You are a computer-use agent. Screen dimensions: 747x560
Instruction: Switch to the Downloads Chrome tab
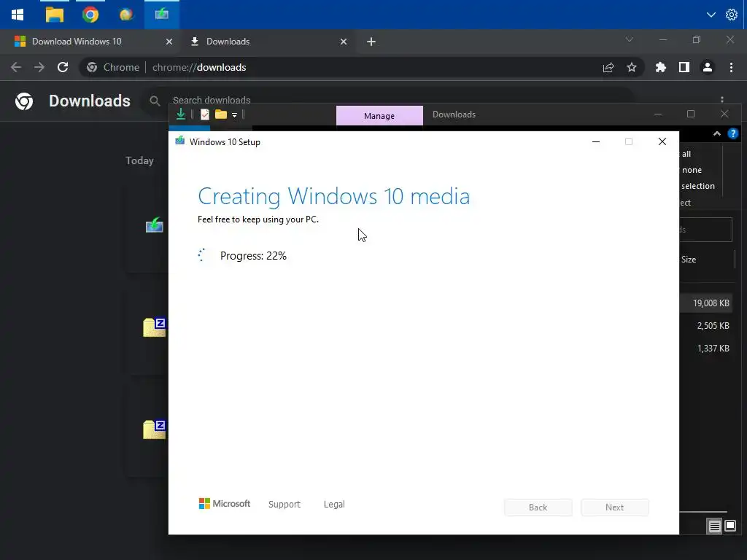228,42
